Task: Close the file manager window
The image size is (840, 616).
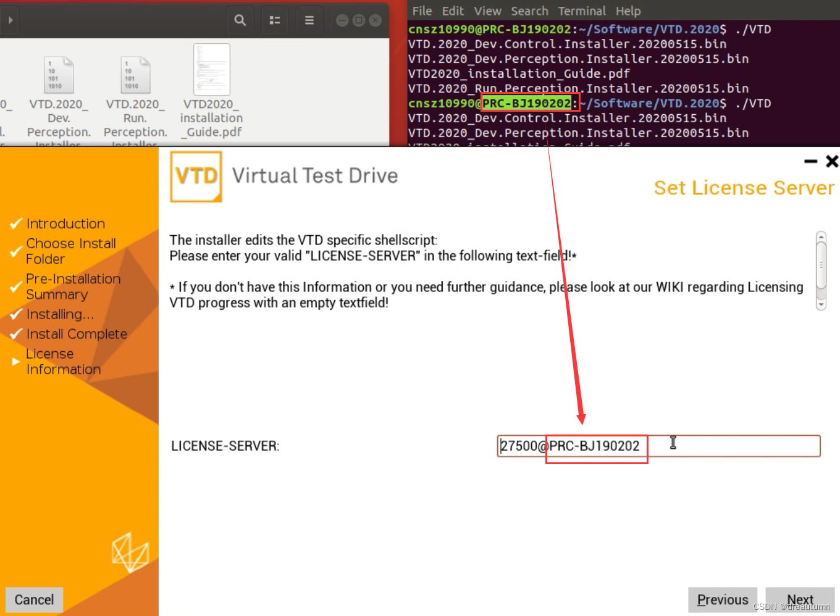Action: (376, 20)
